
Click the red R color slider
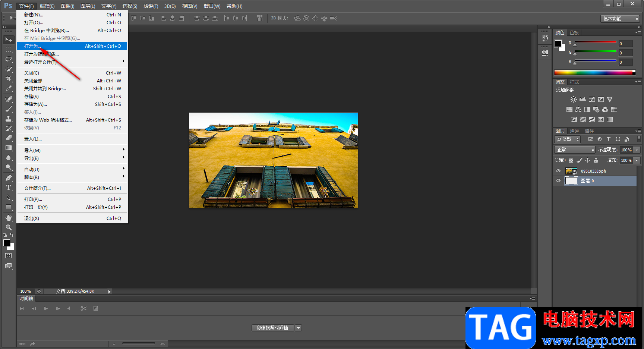coord(595,42)
